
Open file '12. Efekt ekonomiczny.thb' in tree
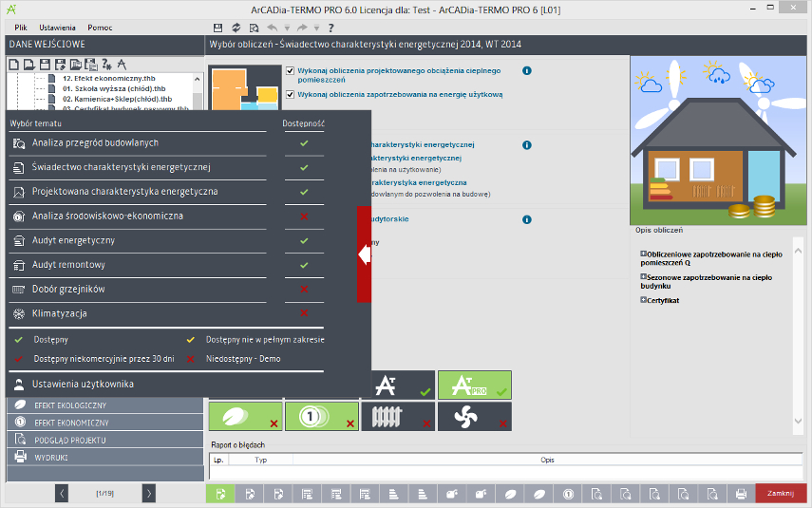pos(109,79)
